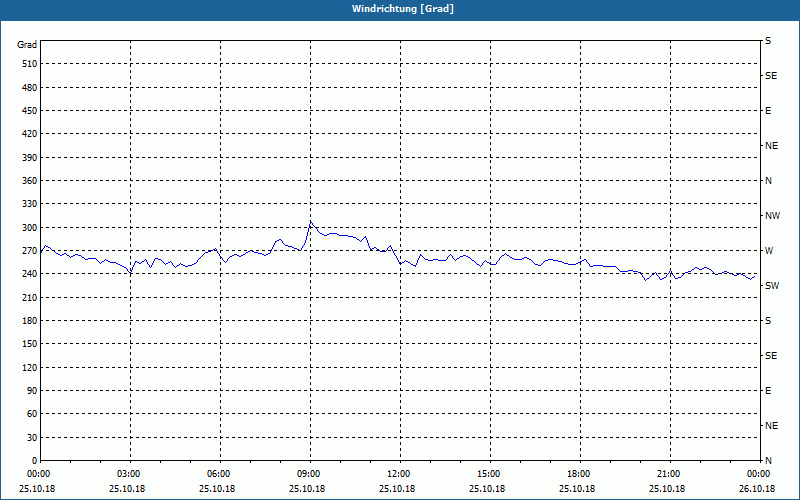Select the 00:00 label above 26.10.18

coord(759,473)
